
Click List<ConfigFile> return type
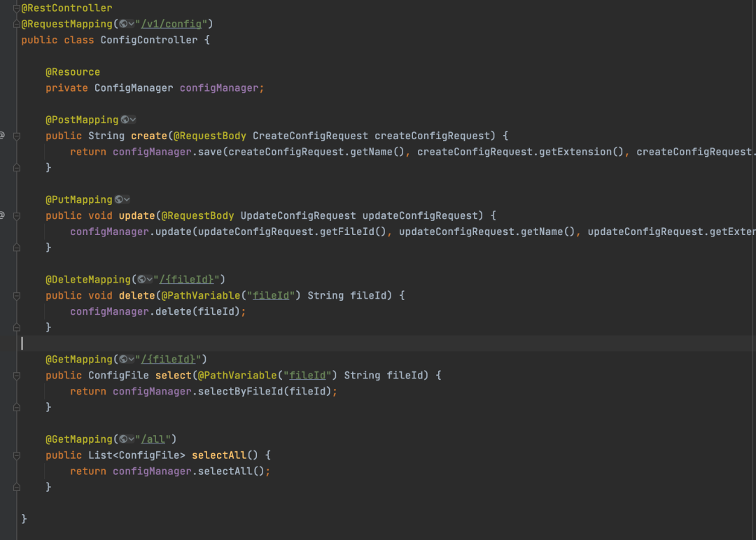coord(137,455)
